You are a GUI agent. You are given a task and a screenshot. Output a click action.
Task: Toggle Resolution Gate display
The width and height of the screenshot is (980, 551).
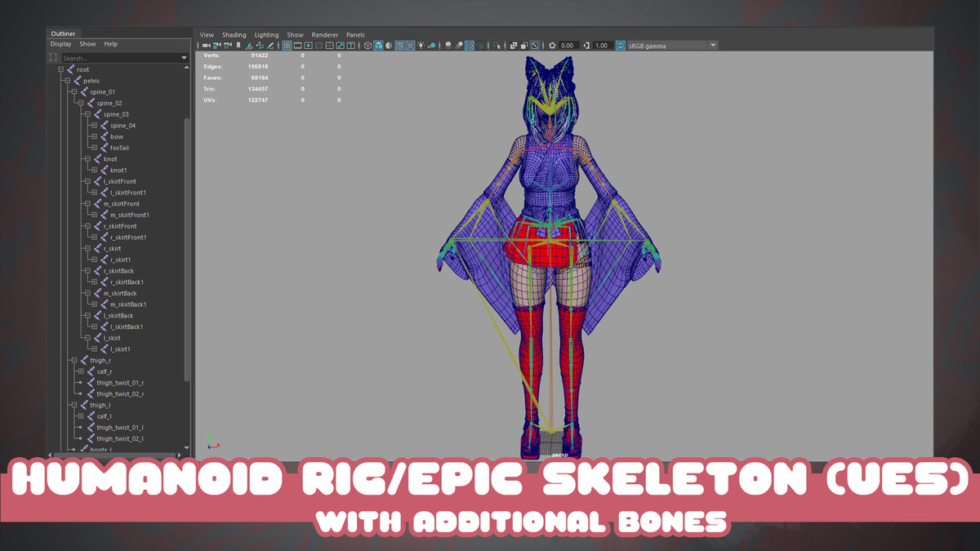tap(308, 46)
